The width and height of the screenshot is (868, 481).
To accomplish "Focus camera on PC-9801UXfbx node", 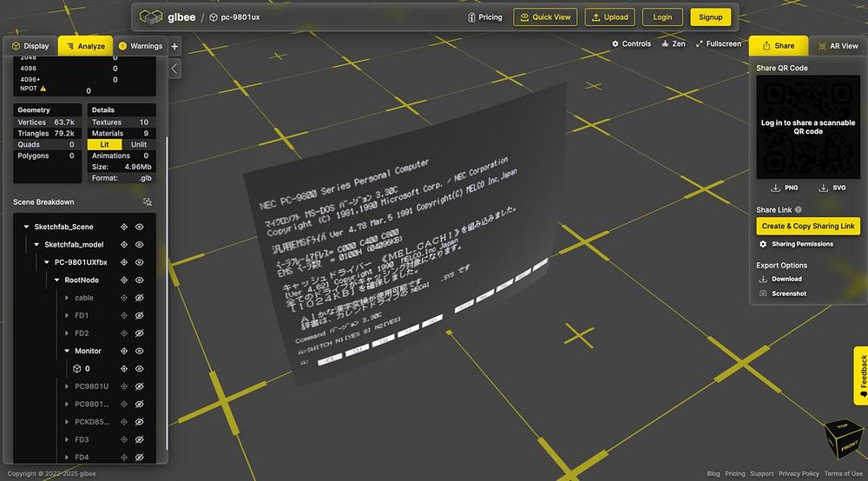I will coord(124,262).
